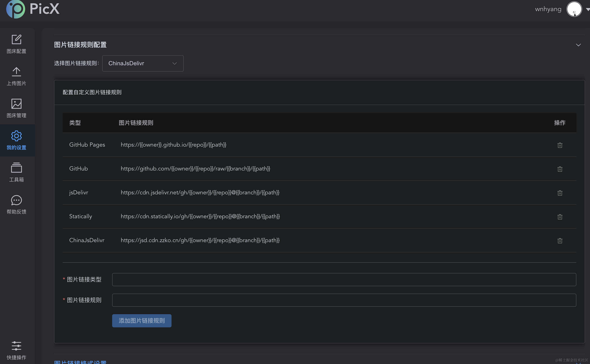Open the user avatar picture
The width and height of the screenshot is (590, 364).
coord(575,9)
